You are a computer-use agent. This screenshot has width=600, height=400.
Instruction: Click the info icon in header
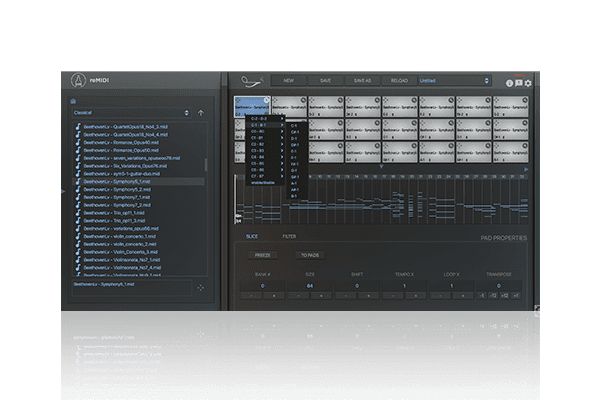(509, 83)
